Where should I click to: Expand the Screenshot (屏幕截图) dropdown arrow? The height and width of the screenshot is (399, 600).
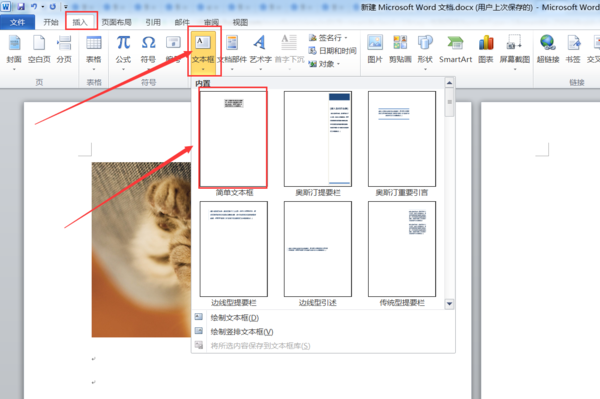(515, 69)
